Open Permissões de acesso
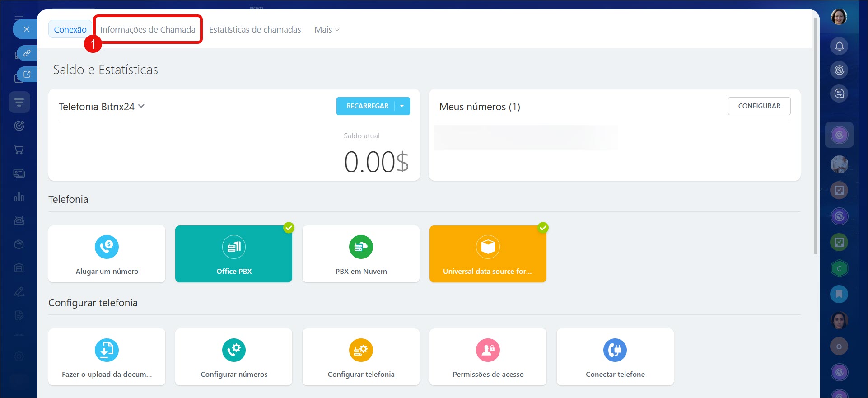 coord(488,357)
